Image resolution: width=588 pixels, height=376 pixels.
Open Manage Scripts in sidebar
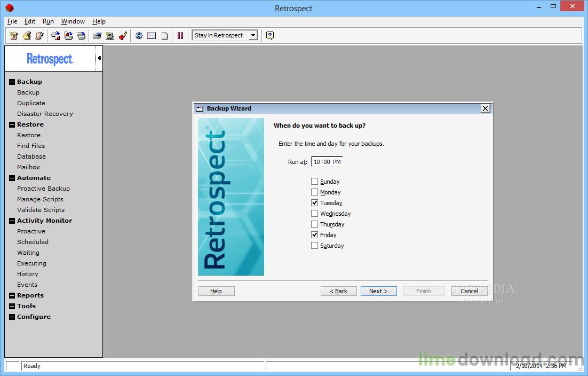click(x=40, y=199)
